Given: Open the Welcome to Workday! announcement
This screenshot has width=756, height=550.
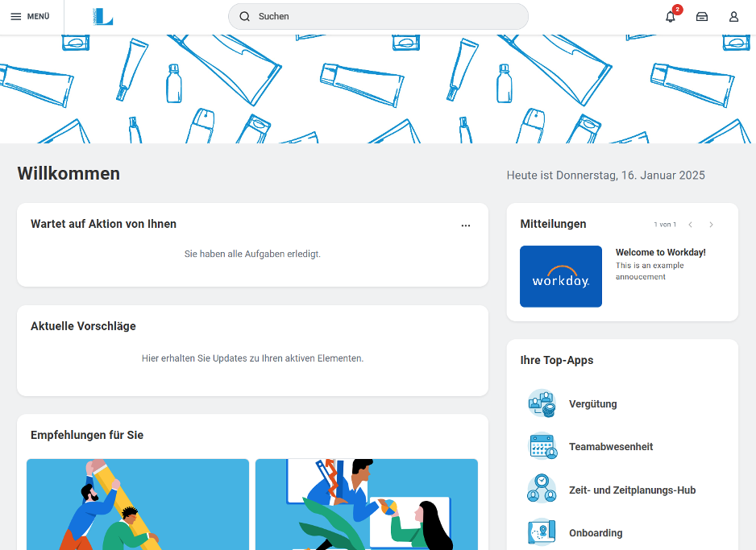Looking at the screenshot, I should [660, 252].
